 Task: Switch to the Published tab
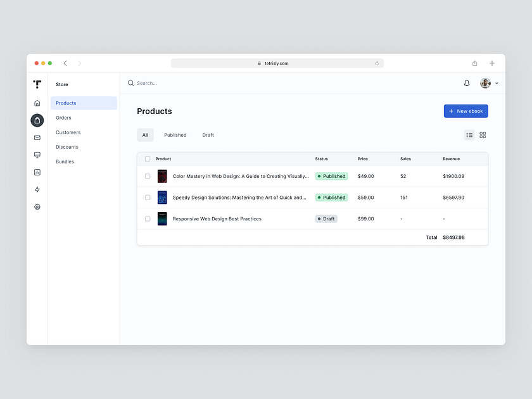pos(175,135)
